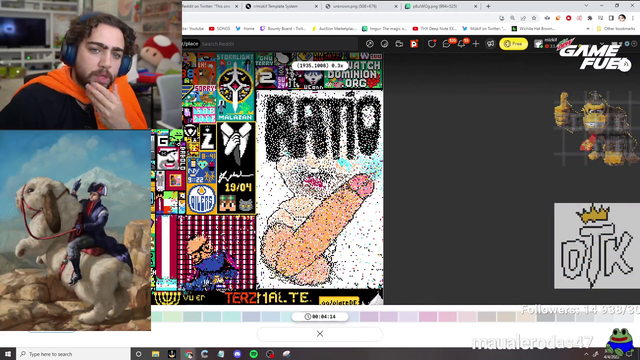Open Chrome tab search chevron

pyautogui.click(x=586, y=6)
